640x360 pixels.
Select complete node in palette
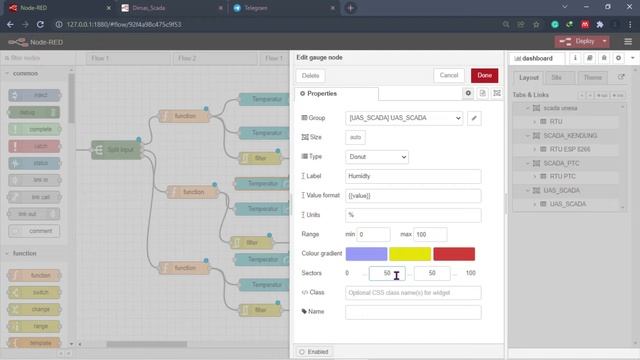pos(34,129)
